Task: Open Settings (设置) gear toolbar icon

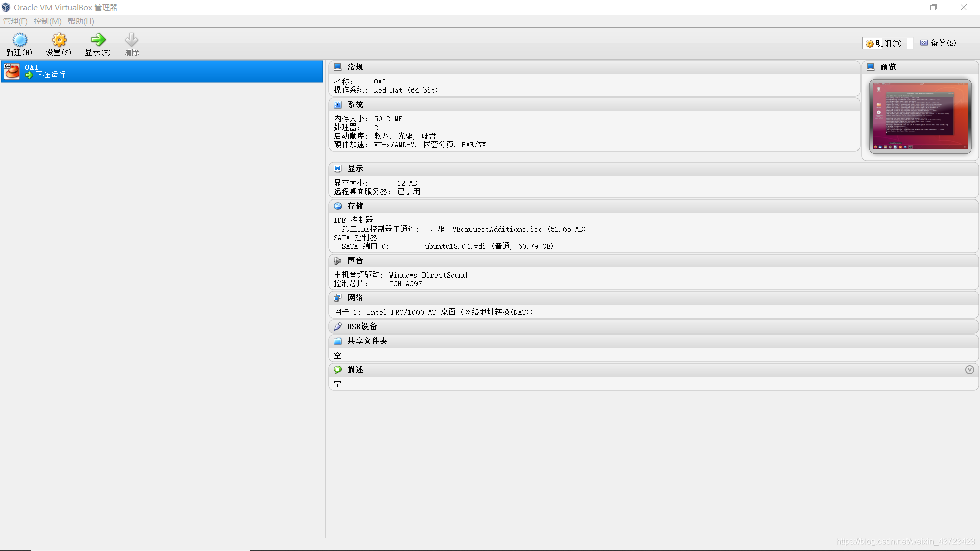Action: click(x=59, y=40)
